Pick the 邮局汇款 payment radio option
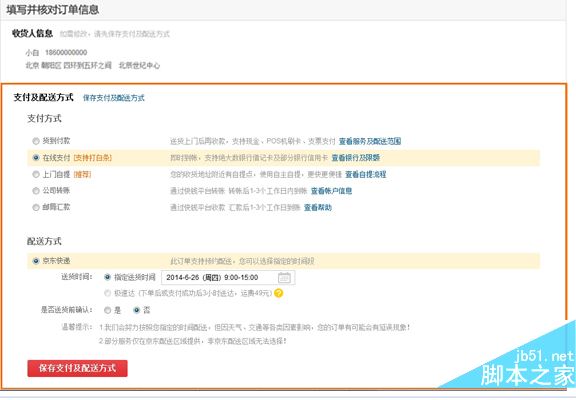The width and height of the screenshot is (576, 400). click(36, 208)
